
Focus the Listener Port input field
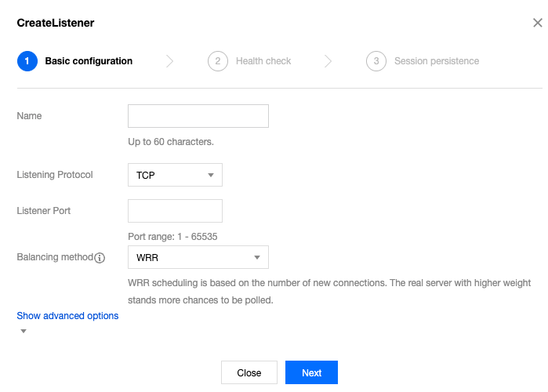coord(175,211)
